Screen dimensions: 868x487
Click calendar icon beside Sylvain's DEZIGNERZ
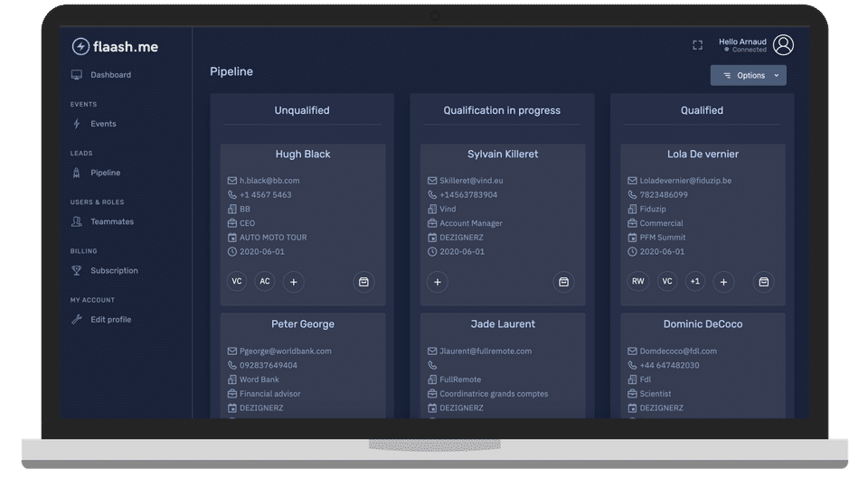click(x=432, y=238)
